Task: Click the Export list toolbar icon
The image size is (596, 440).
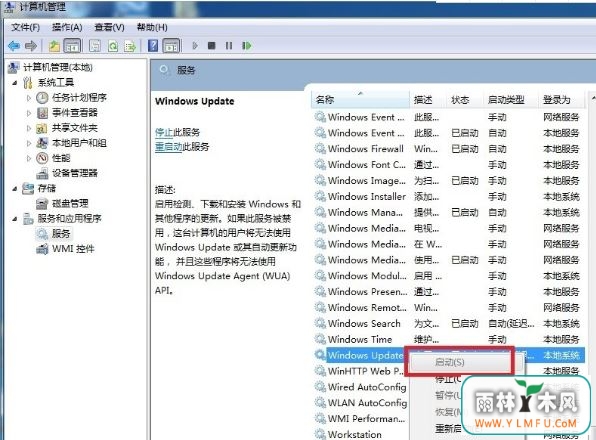Action: pos(130,46)
